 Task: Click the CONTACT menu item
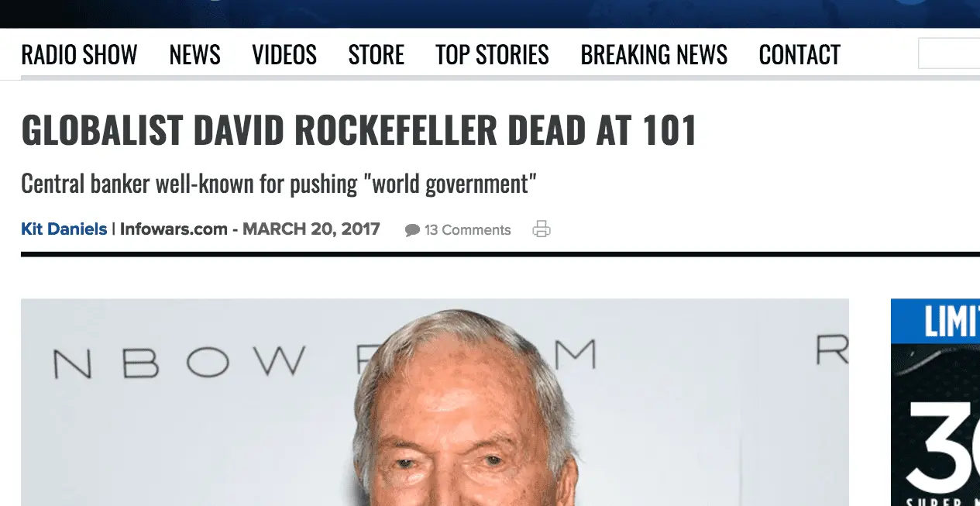click(x=799, y=55)
